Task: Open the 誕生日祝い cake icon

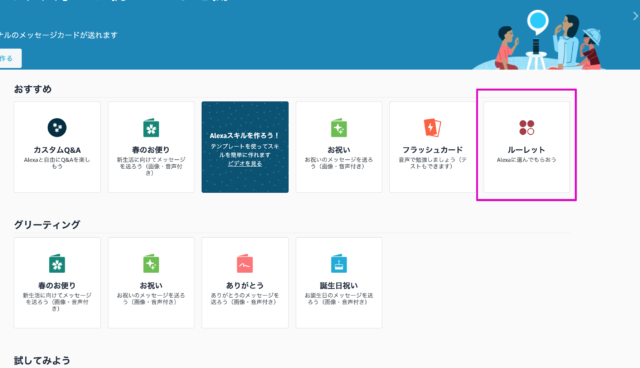Action: tap(339, 263)
